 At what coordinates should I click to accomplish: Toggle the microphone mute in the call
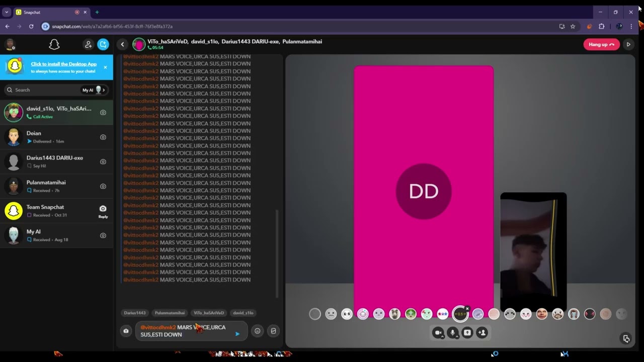(453, 333)
